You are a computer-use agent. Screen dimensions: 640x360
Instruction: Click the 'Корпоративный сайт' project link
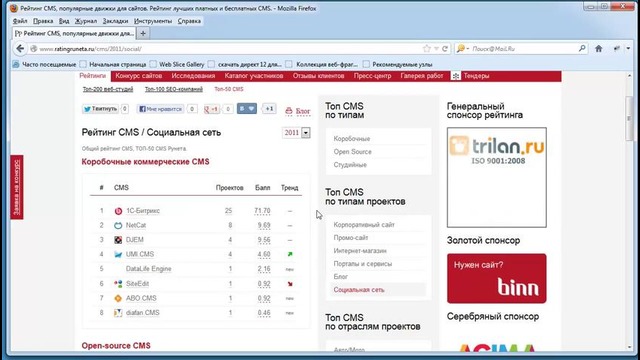(364, 224)
